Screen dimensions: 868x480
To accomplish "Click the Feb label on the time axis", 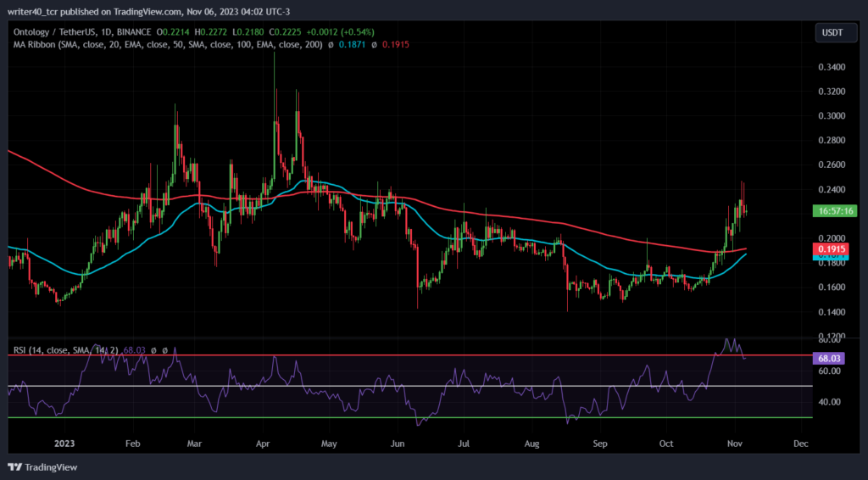I will click(x=133, y=444).
